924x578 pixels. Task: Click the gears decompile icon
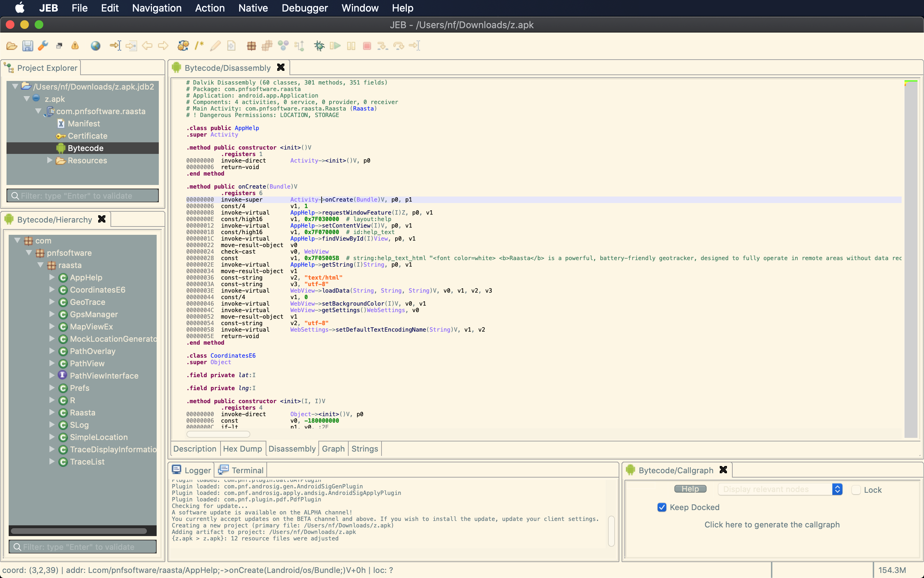click(183, 46)
